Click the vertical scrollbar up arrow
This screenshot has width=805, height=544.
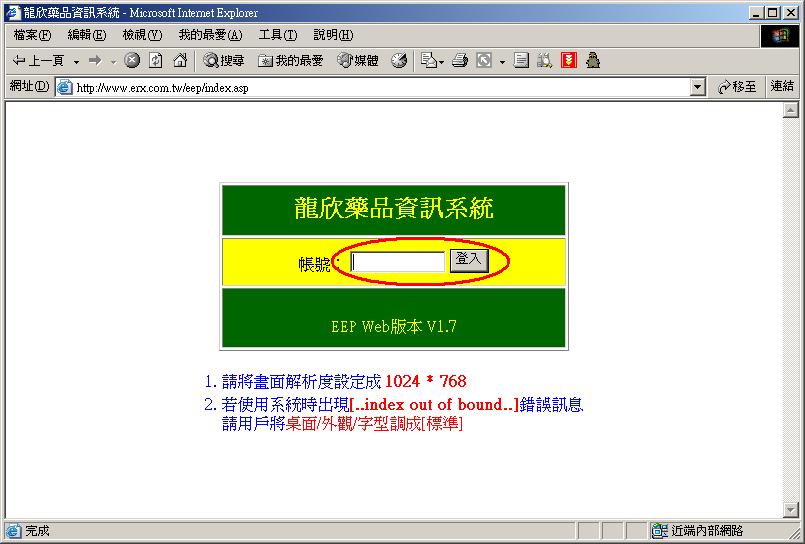tap(791, 109)
